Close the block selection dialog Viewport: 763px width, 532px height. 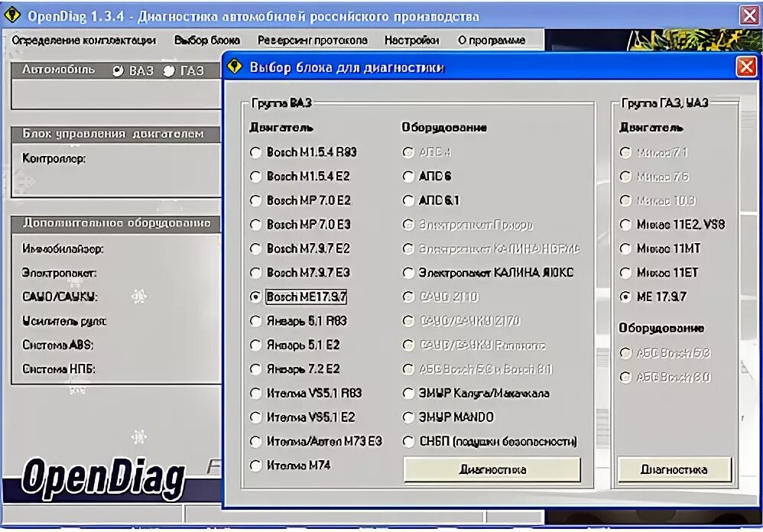tap(747, 66)
